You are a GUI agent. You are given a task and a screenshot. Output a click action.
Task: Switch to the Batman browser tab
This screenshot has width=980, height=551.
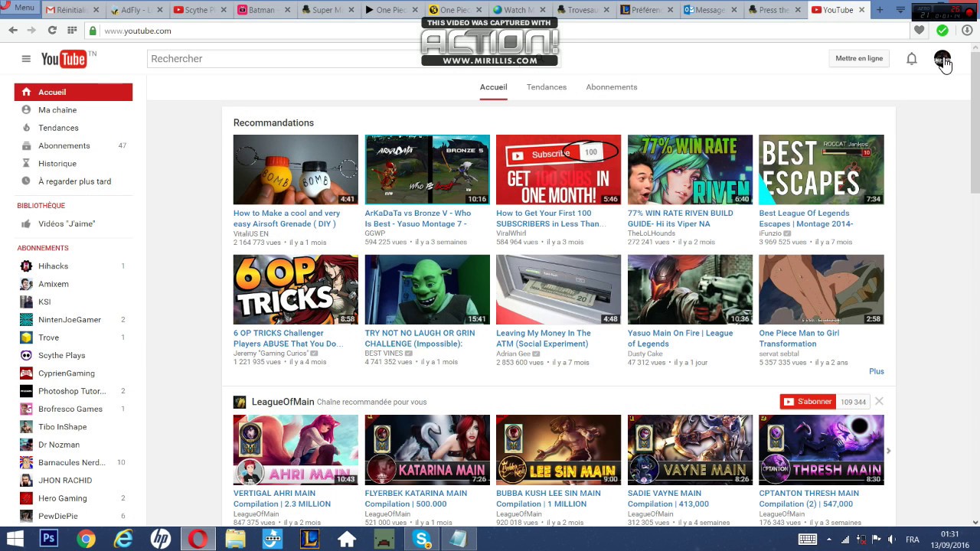[263, 10]
